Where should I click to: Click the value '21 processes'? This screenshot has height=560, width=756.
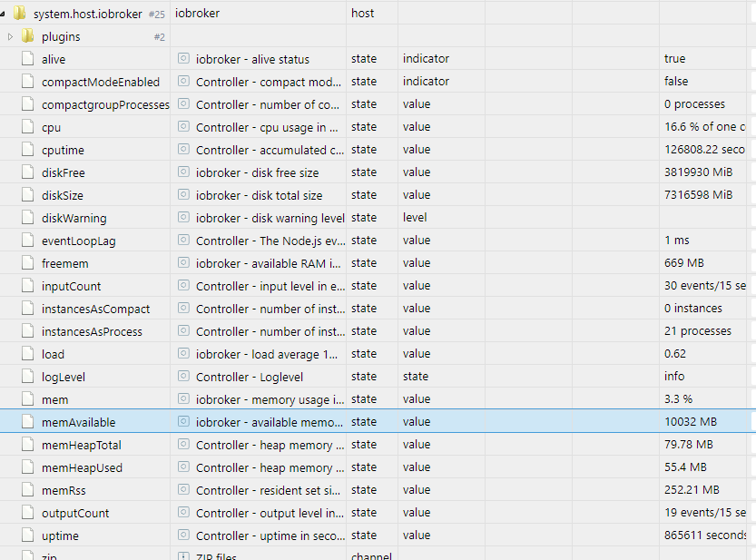pyautogui.click(x=698, y=330)
